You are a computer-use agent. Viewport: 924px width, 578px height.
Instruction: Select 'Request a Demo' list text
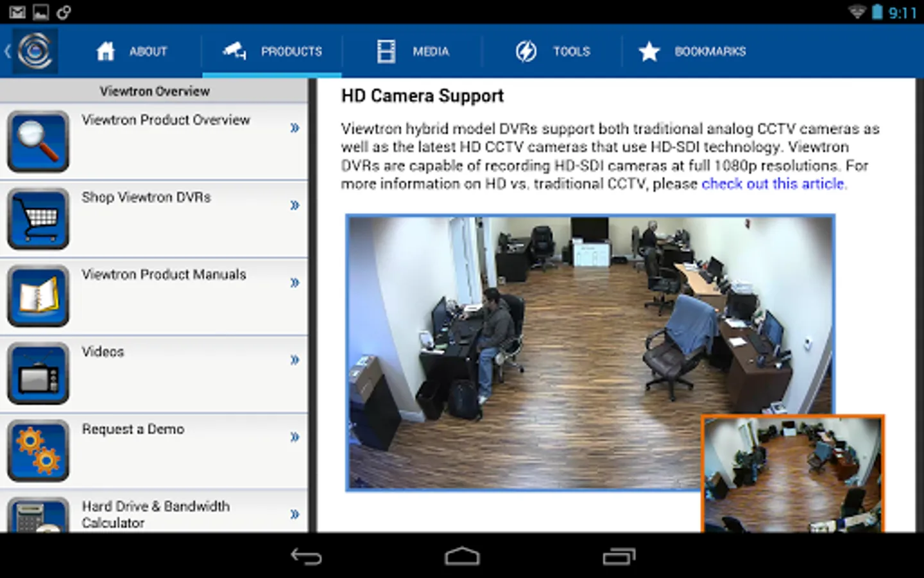click(x=133, y=429)
